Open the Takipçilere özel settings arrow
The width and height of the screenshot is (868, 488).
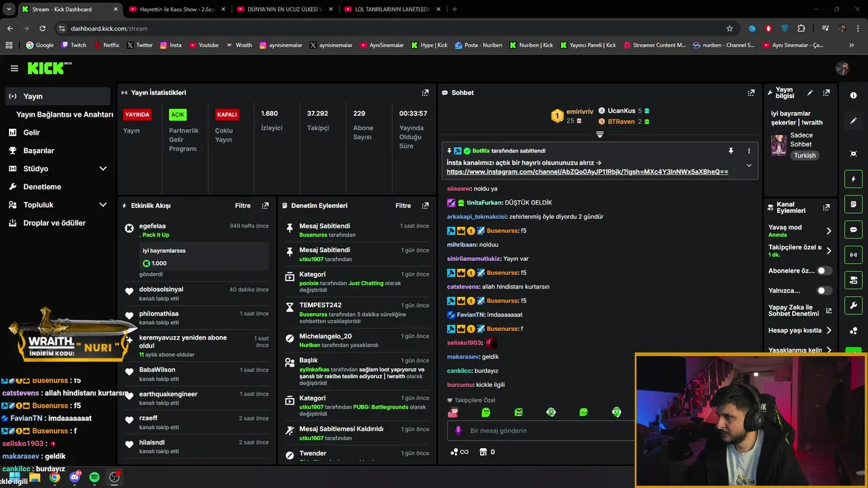point(829,251)
